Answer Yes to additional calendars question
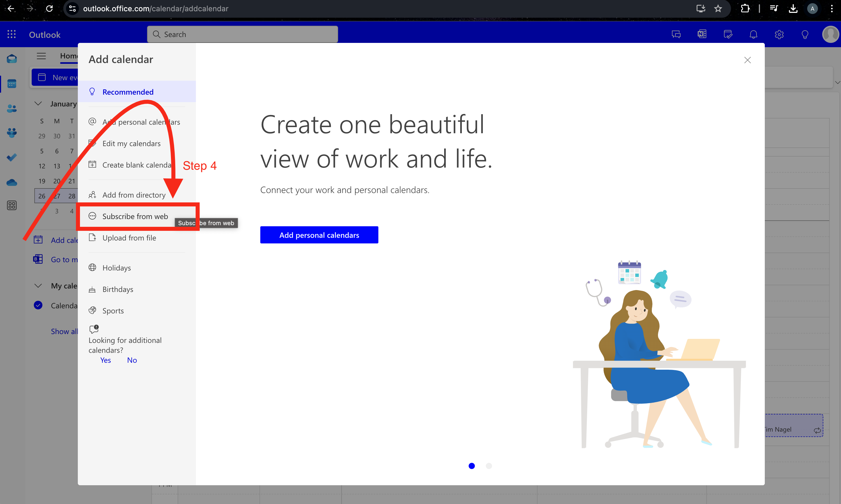Viewport: 841px width, 504px height. coord(105,360)
